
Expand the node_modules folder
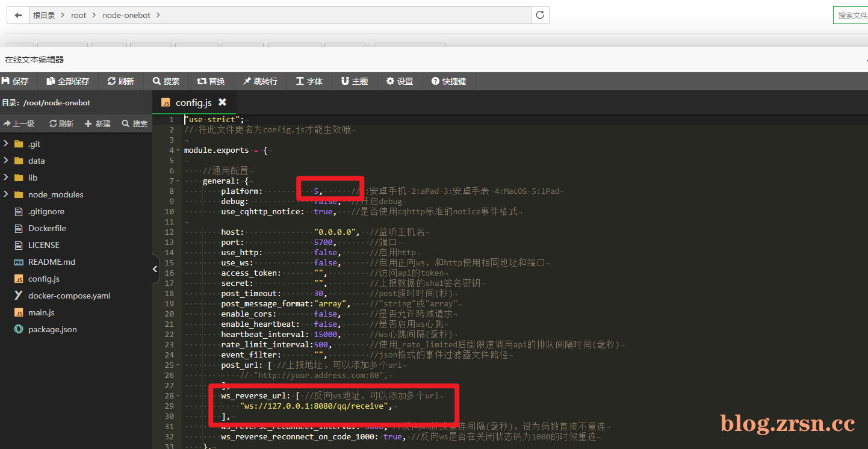[x=6, y=194]
